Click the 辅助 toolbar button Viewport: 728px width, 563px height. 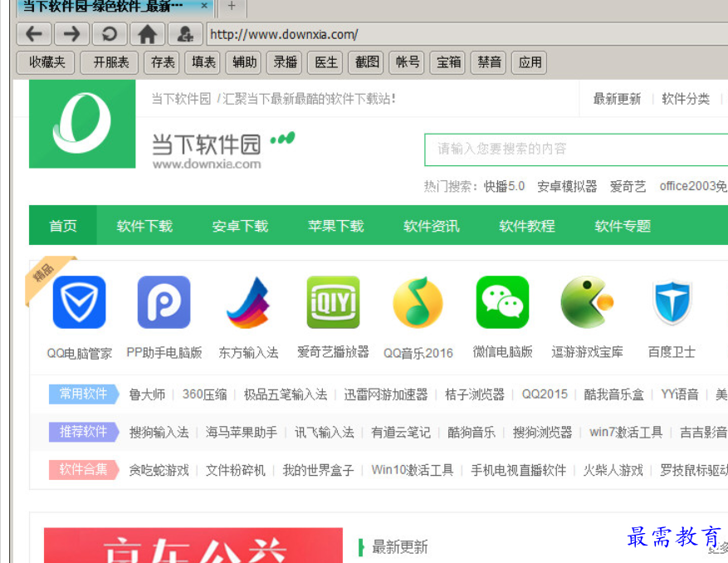(244, 62)
